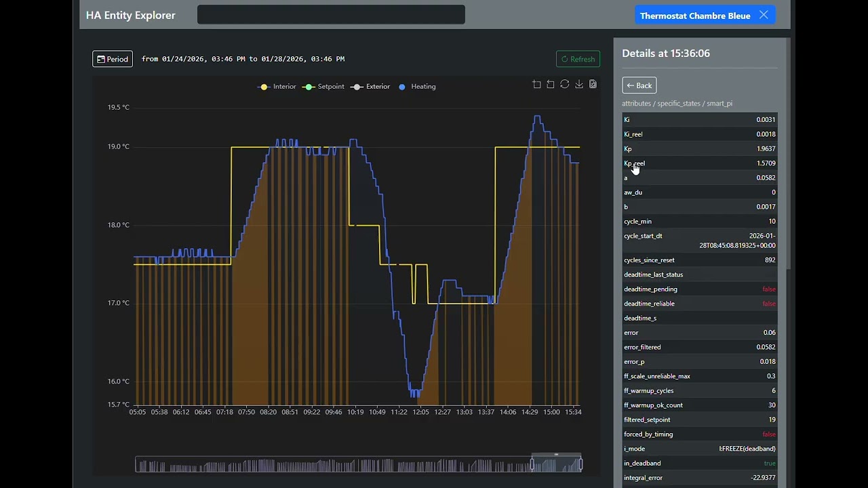Click the 05:05 time axis label

138,412
